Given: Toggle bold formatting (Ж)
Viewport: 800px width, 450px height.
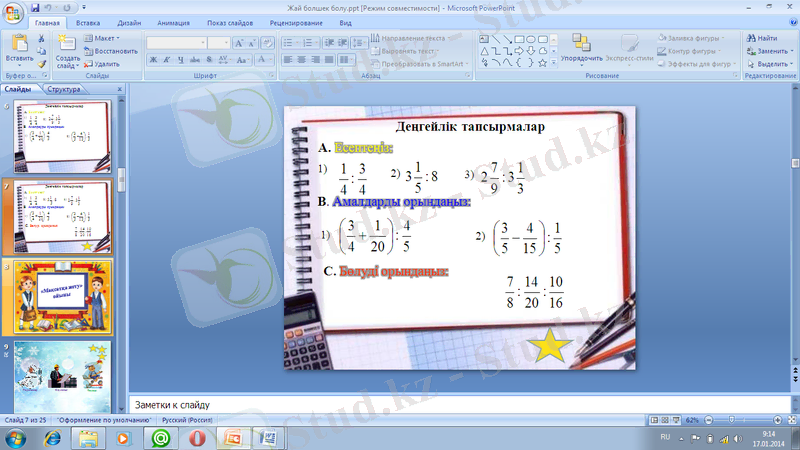Looking at the screenshot, I should click(154, 60).
